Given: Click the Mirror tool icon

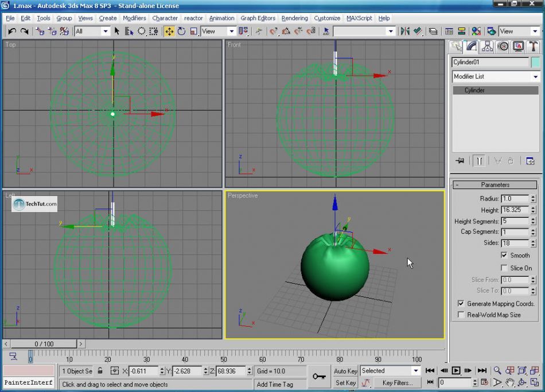Looking at the screenshot, I should (x=405, y=32).
